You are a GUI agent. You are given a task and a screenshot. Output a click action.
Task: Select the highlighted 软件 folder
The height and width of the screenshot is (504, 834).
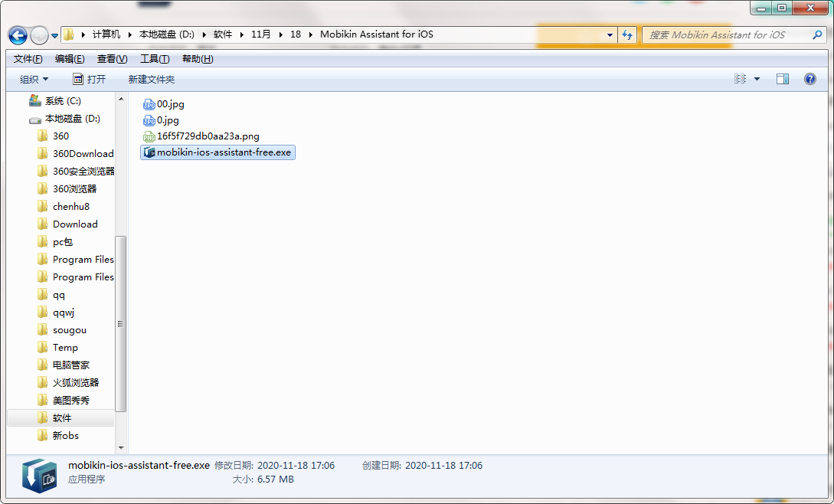coord(61,417)
